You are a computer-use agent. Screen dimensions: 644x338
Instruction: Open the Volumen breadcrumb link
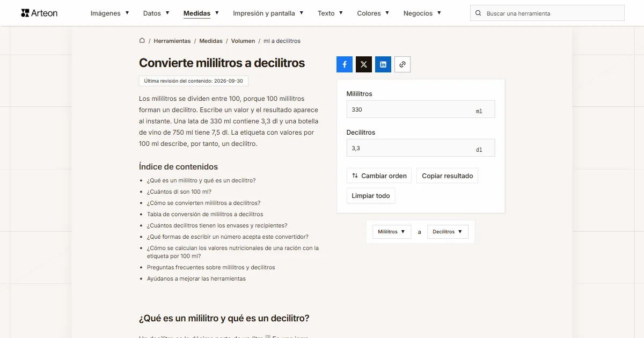point(243,41)
